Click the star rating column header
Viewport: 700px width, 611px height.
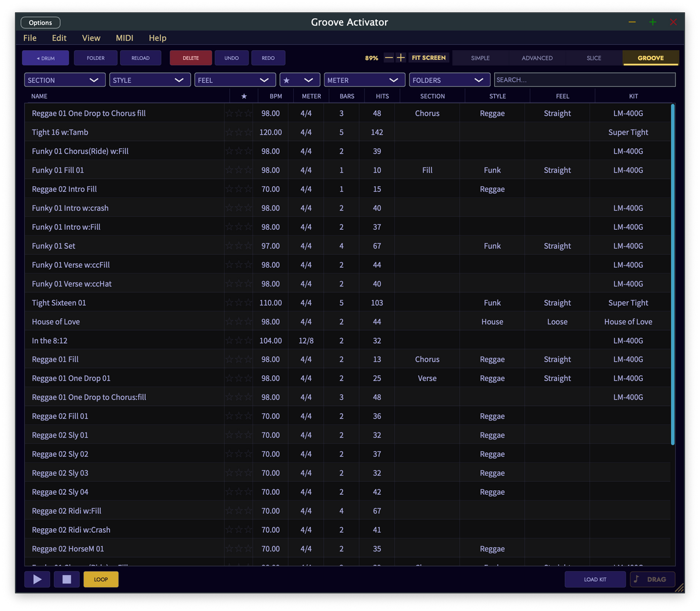pos(244,96)
